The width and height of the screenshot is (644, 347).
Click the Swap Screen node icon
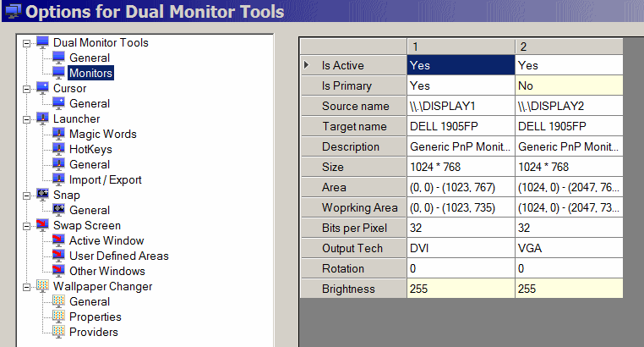click(x=43, y=225)
